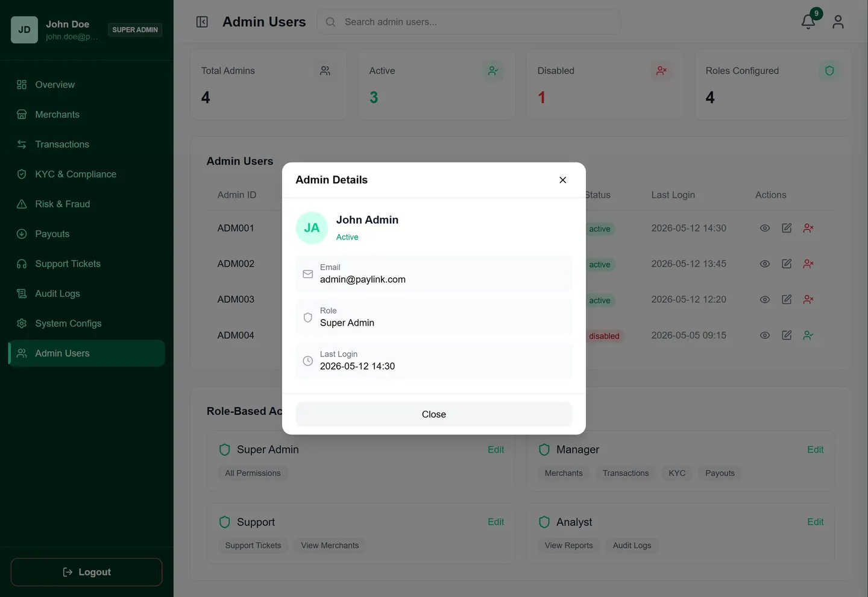Screen dimensions: 868x597
Task: Click the SUPER ADMIN badge
Action: 135,30
